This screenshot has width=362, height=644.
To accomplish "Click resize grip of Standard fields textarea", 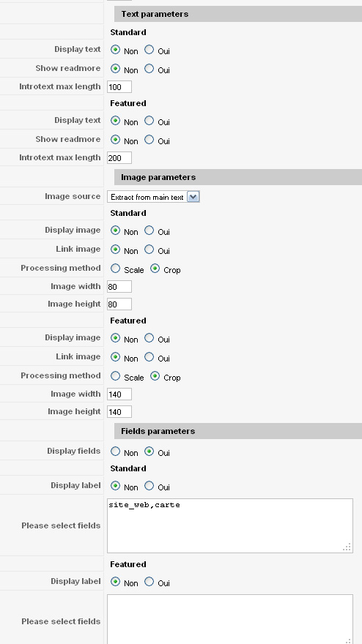I will [x=347, y=547].
